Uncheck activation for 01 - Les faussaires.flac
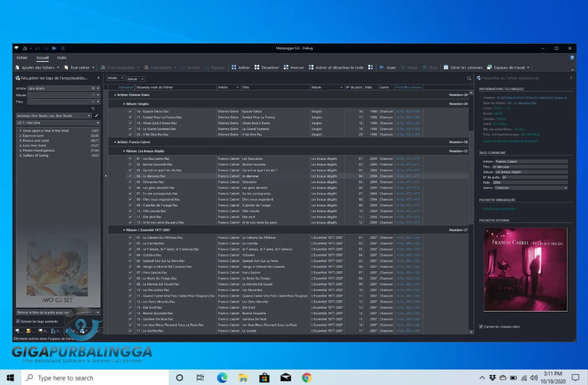 [130, 159]
